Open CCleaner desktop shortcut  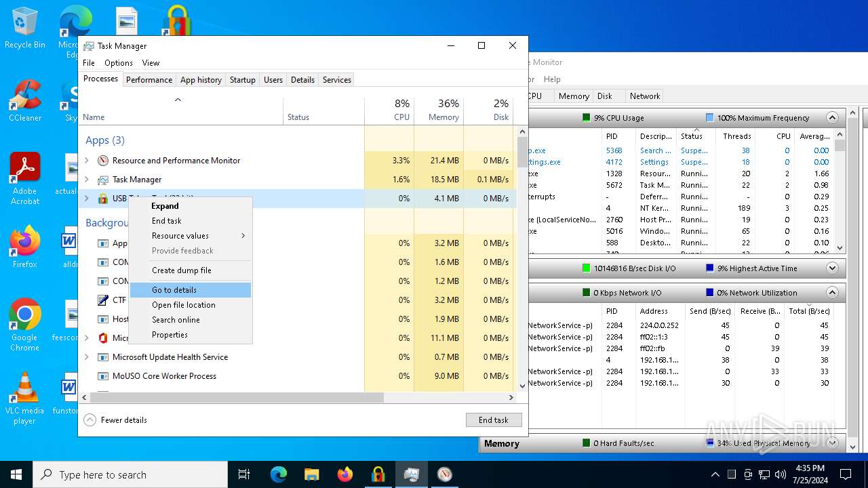[x=25, y=100]
